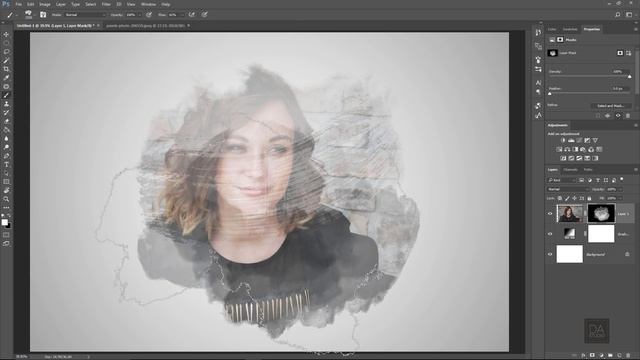Click apply mask icon in Properties panel
Image resolution: width=640 pixels, height=360 pixels.
[608, 116]
